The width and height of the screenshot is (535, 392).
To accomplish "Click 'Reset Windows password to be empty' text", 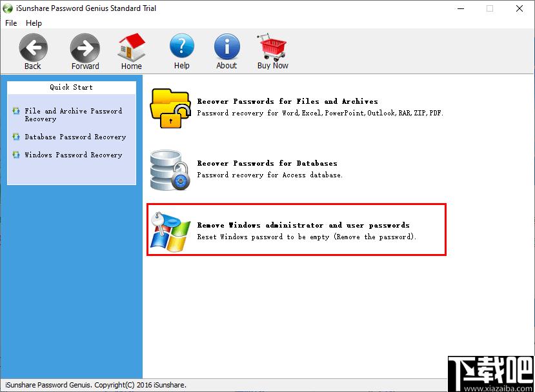I will (x=307, y=237).
